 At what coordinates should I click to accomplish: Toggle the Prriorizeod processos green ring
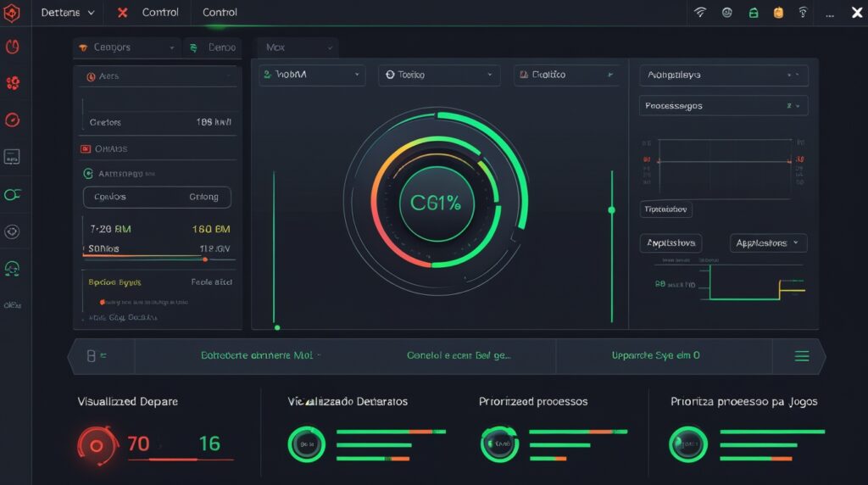pyautogui.click(x=499, y=444)
